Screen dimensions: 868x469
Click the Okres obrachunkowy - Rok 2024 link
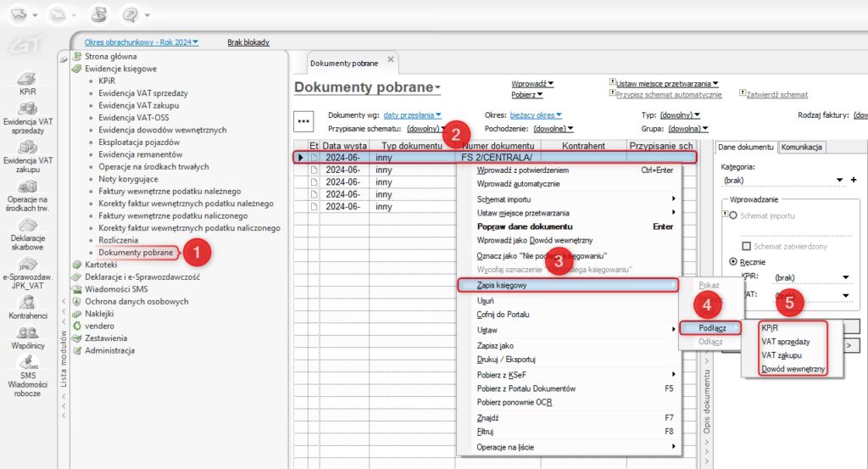point(142,42)
